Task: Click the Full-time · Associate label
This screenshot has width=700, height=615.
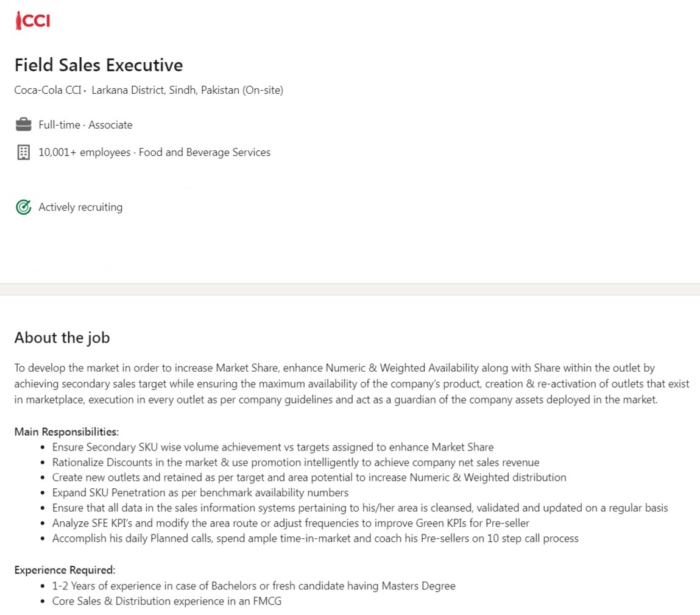Action: point(85,125)
